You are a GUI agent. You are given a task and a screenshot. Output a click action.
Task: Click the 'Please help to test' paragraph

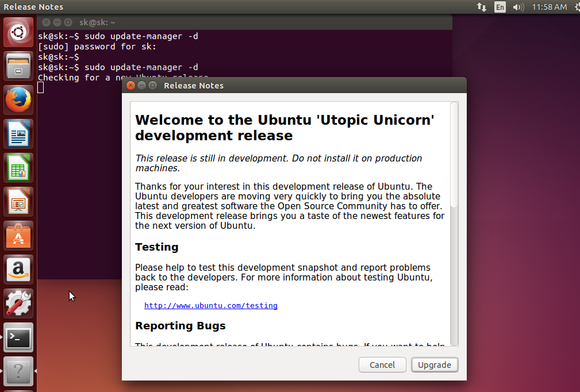coord(284,278)
